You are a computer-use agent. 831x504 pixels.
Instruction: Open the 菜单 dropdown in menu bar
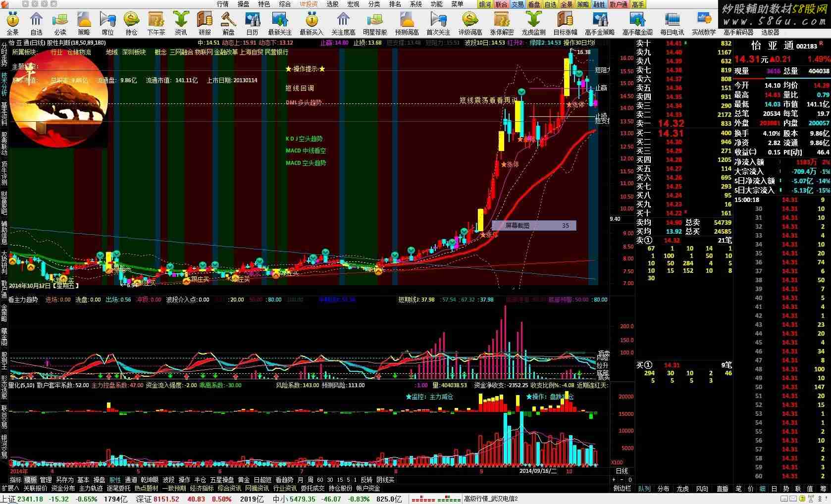[x=457, y=4]
